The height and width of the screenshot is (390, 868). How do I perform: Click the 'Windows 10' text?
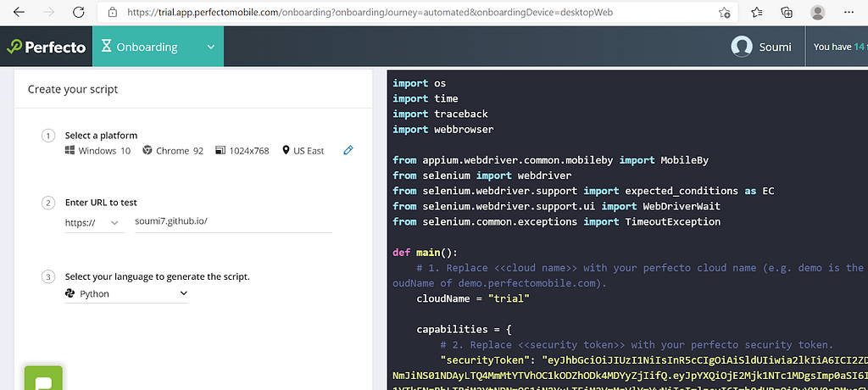[x=104, y=151]
